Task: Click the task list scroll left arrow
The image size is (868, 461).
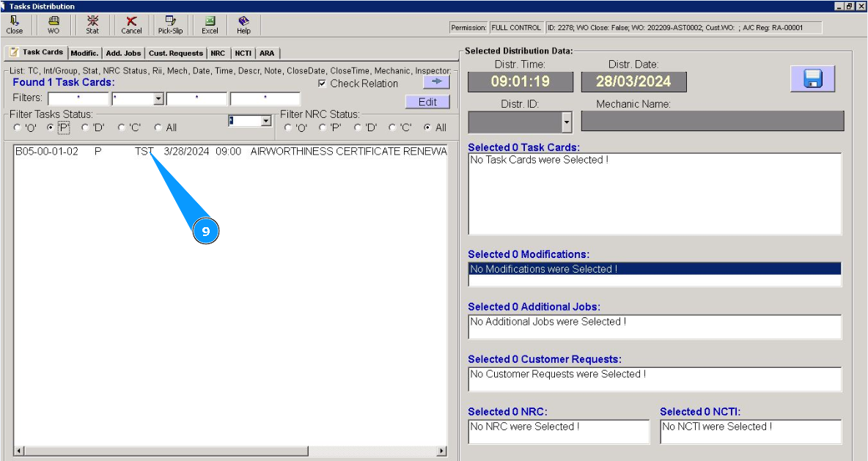Action: pyautogui.click(x=19, y=451)
